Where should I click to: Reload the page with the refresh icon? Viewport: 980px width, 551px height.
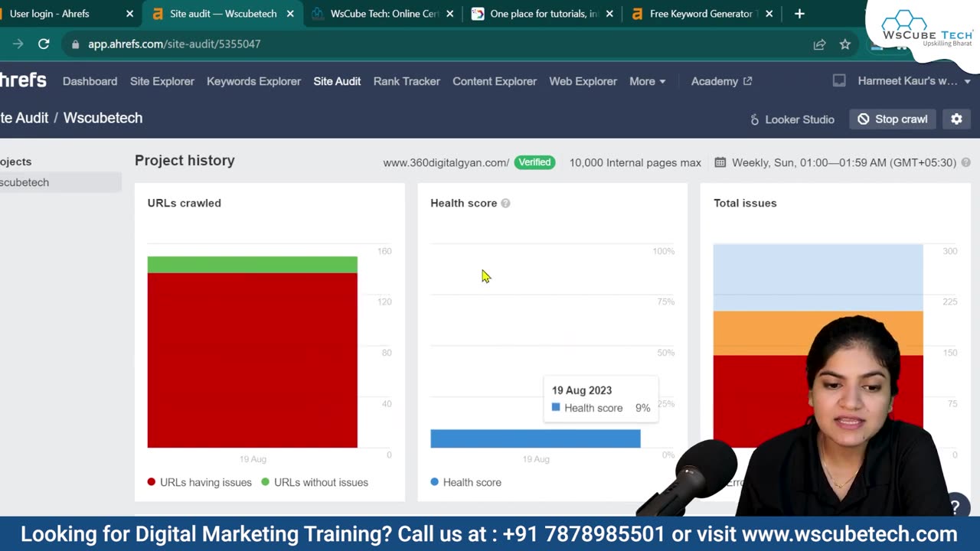coord(44,44)
